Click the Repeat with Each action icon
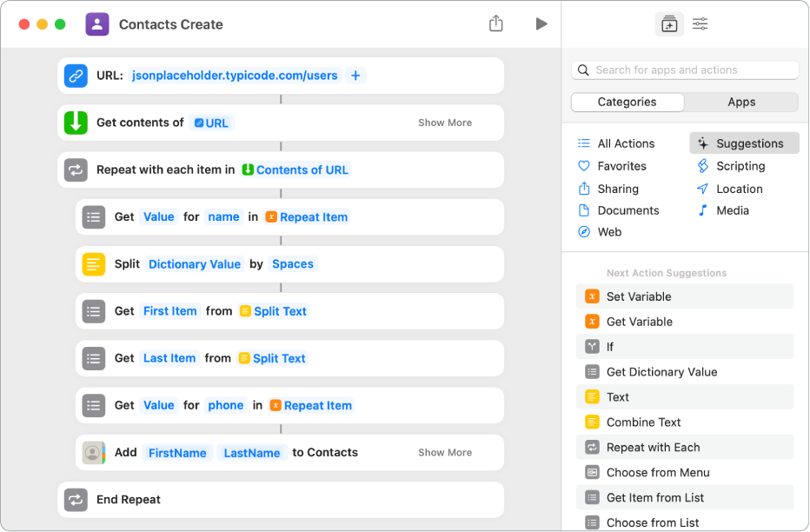Screen dimensions: 810x532 pos(76,170)
